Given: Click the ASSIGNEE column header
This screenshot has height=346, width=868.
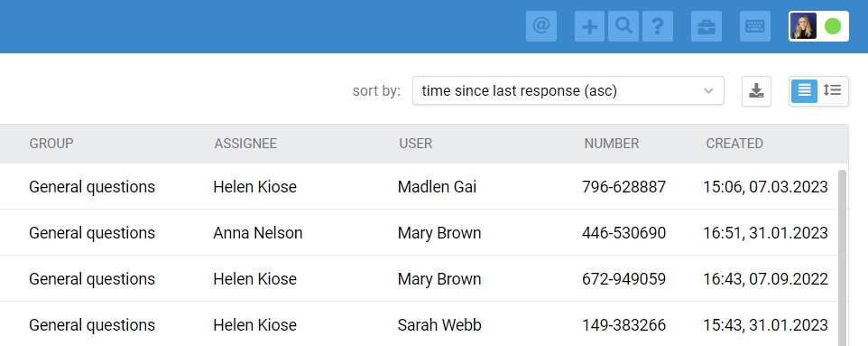Looking at the screenshot, I should click(245, 144).
